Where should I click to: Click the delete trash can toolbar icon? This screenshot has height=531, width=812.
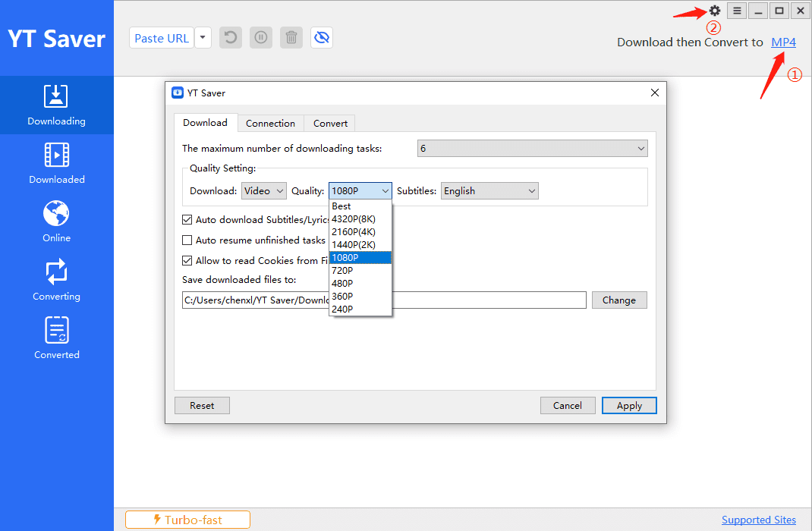(291, 38)
